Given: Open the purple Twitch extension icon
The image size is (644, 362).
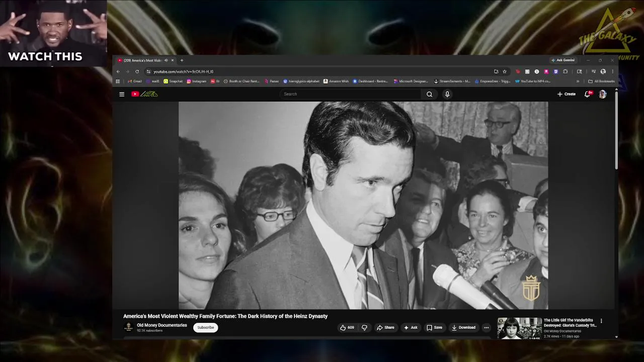Looking at the screenshot, I should point(555,71).
